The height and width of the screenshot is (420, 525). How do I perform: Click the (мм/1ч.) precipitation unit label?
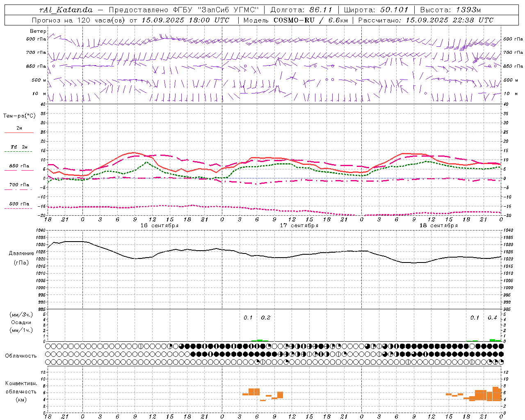click(x=21, y=330)
